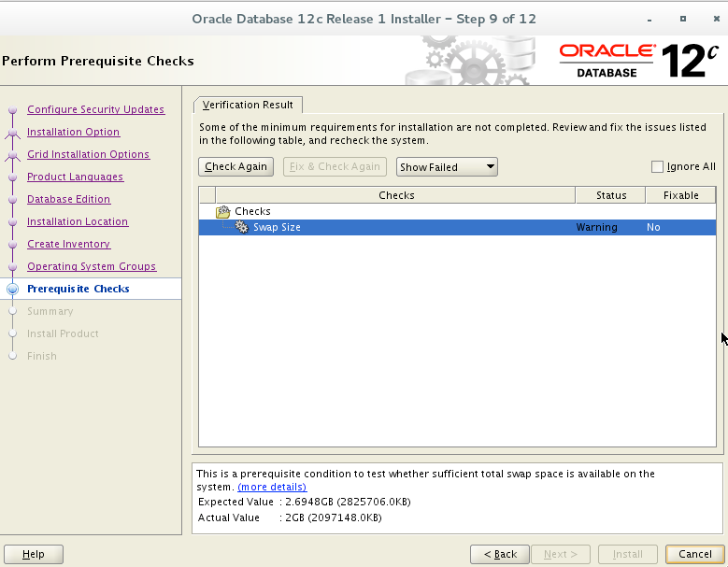Click the Fix & Check Again button
Image resolution: width=728 pixels, height=567 pixels.
click(335, 166)
